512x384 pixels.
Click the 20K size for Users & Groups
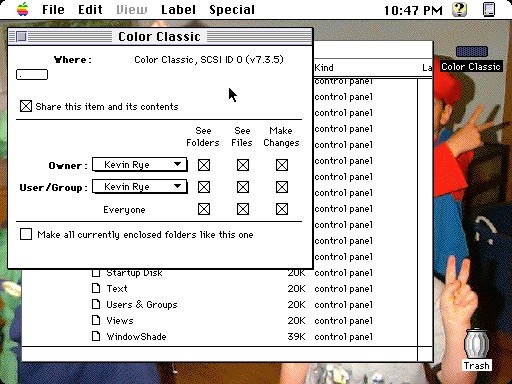click(296, 304)
